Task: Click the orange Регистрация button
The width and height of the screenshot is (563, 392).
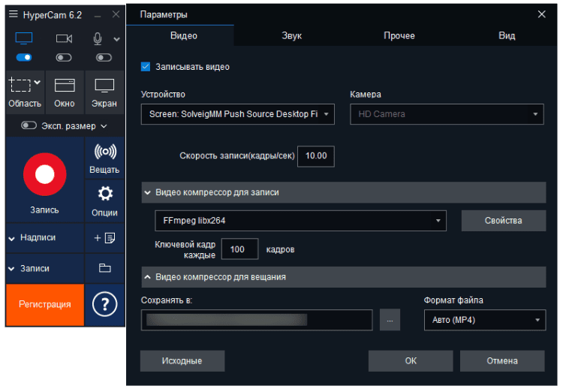Action: 45,305
